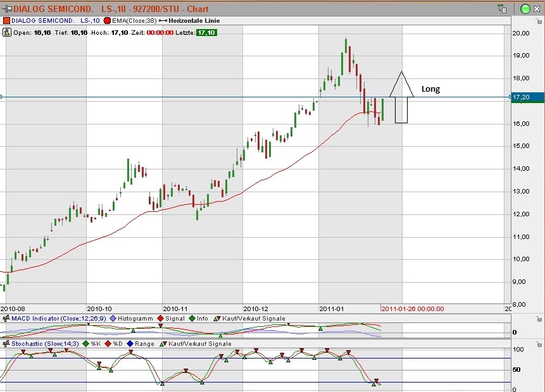
Task: Click the red Zeit 00:00:00 value
Action: click(x=160, y=33)
